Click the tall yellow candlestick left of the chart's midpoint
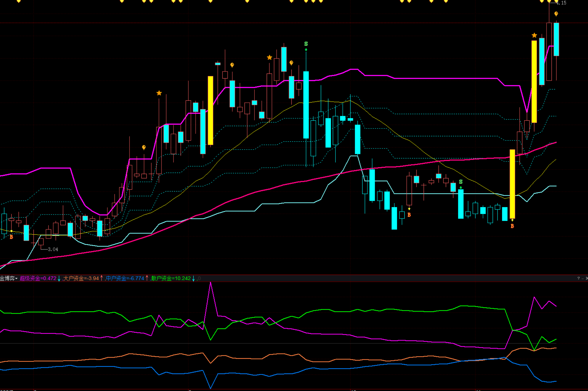The height and width of the screenshot is (391, 588). coord(210,110)
